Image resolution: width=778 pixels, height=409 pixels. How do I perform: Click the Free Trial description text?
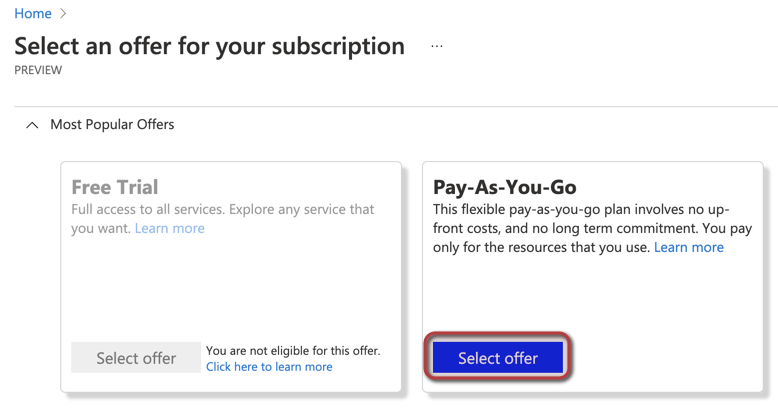coord(222,209)
